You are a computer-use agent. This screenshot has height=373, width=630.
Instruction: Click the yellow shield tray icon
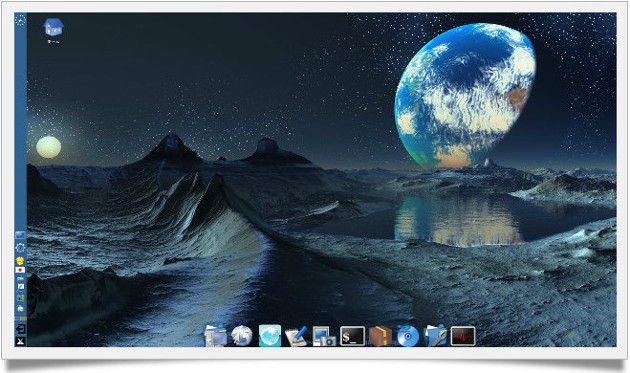[20, 260]
